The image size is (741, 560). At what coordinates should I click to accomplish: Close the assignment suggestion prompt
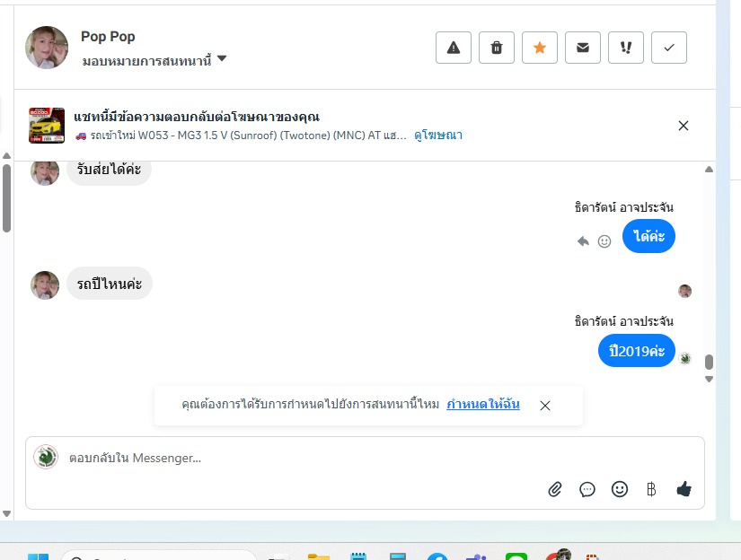pos(545,406)
